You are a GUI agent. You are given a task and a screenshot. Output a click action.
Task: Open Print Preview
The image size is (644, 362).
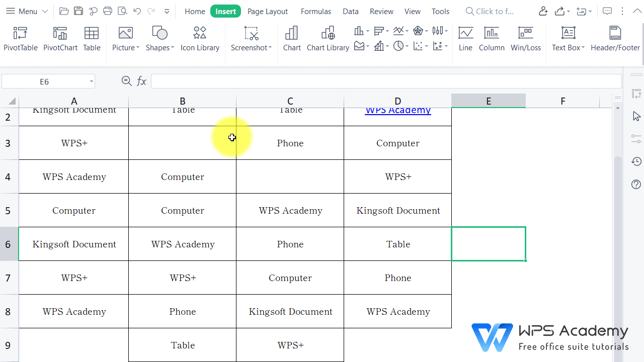pyautogui.click(x=122, y=11)
